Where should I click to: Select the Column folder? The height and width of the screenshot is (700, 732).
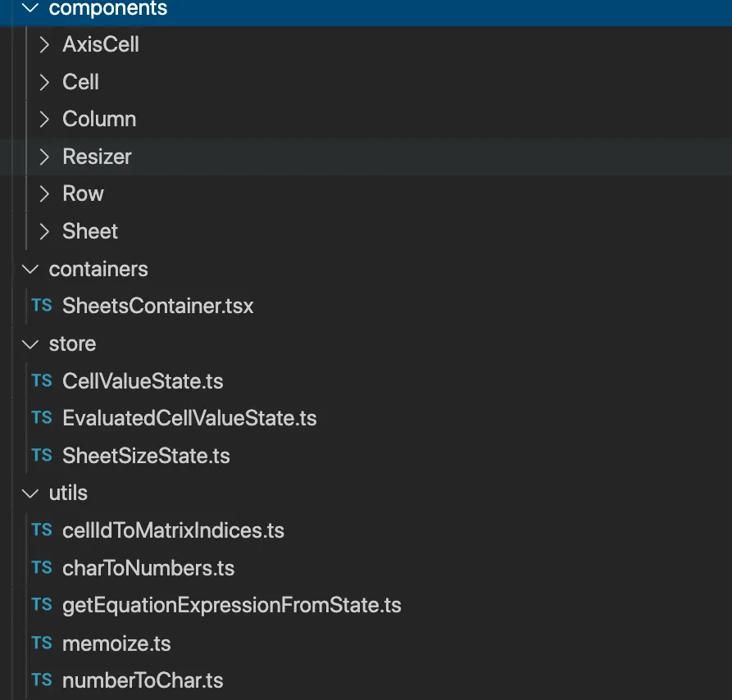click(x=98, y=119)
